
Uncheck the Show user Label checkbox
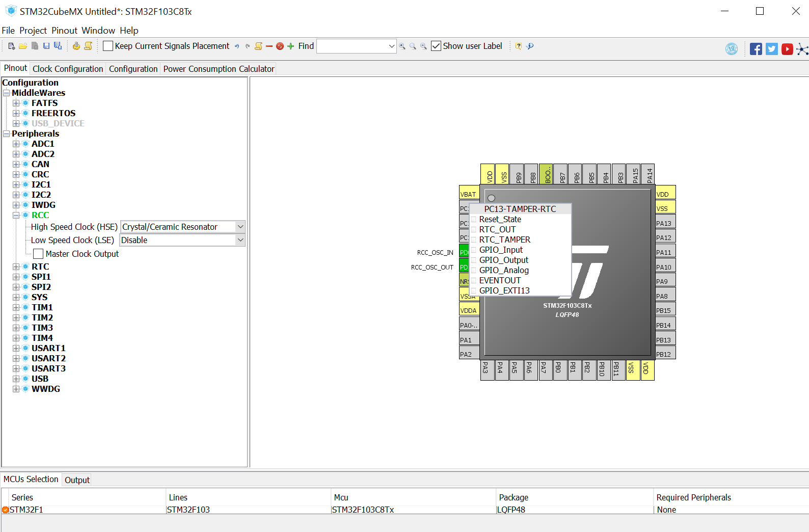point(436,46)
